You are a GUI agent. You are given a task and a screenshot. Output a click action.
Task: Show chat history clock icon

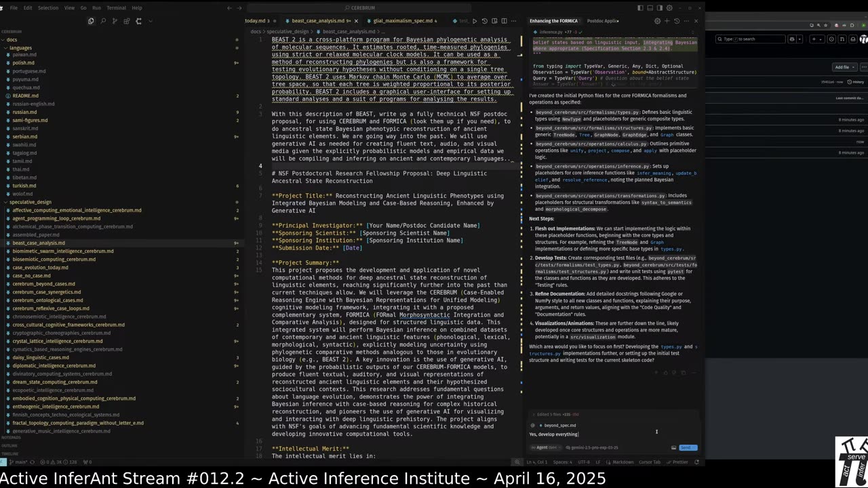(x=677, y=21)
